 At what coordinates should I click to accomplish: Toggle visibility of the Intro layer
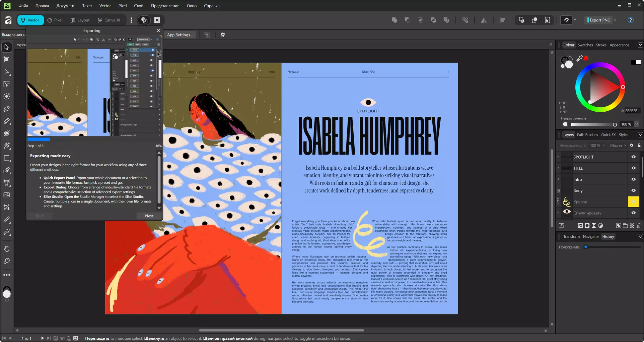[x=634, y=179]
